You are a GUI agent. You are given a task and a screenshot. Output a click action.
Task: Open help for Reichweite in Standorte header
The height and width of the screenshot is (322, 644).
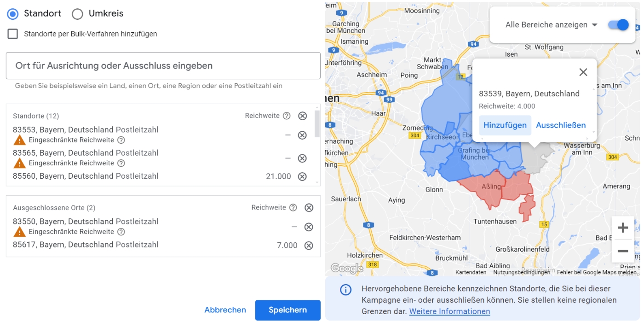click(287, 116)
